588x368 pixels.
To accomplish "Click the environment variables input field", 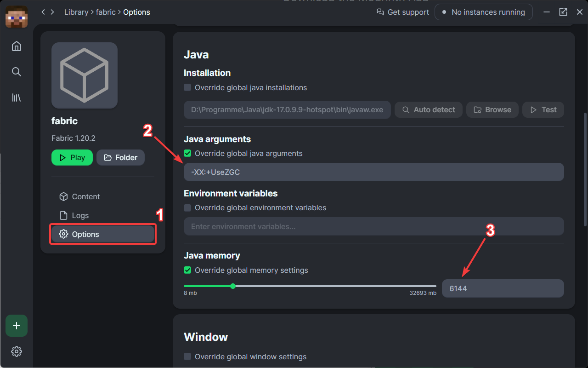I will coord(374,226).
